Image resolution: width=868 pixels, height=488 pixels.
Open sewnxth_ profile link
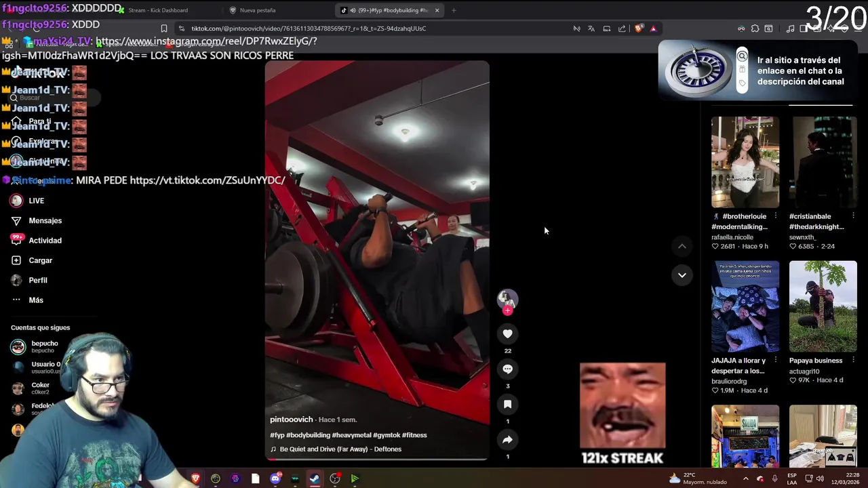click(x=802, y=237)
